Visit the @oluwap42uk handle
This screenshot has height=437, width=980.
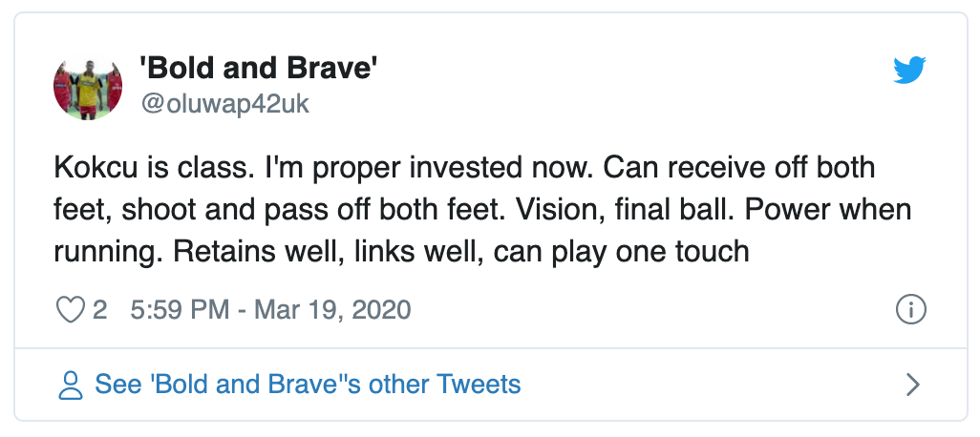click(225, 104)
